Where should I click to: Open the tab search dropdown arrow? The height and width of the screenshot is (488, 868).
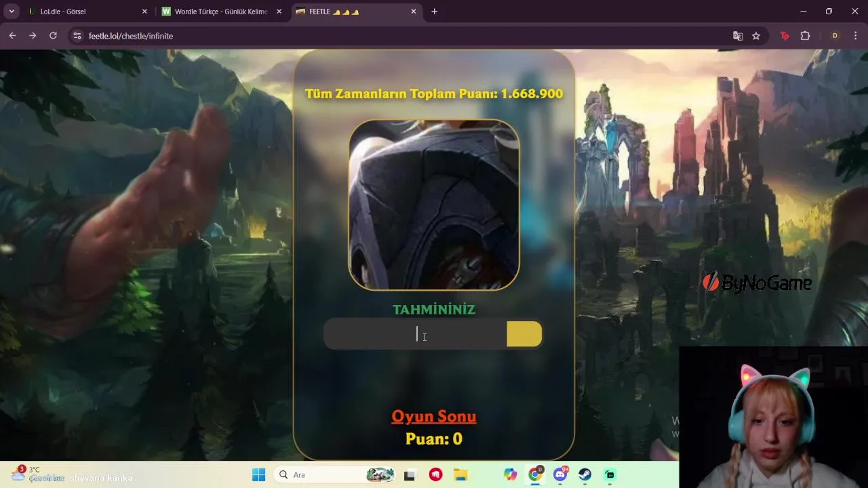pos(12,12)
